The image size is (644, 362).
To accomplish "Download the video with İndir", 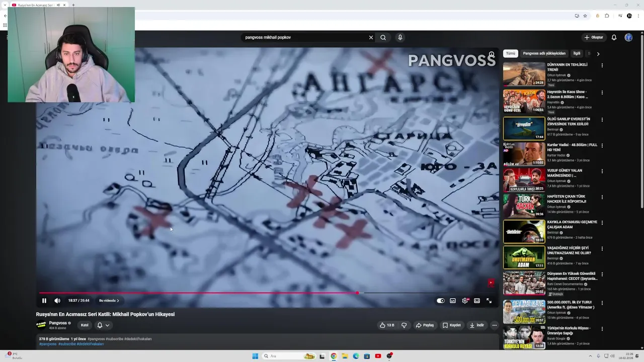I will pos(476,325).
